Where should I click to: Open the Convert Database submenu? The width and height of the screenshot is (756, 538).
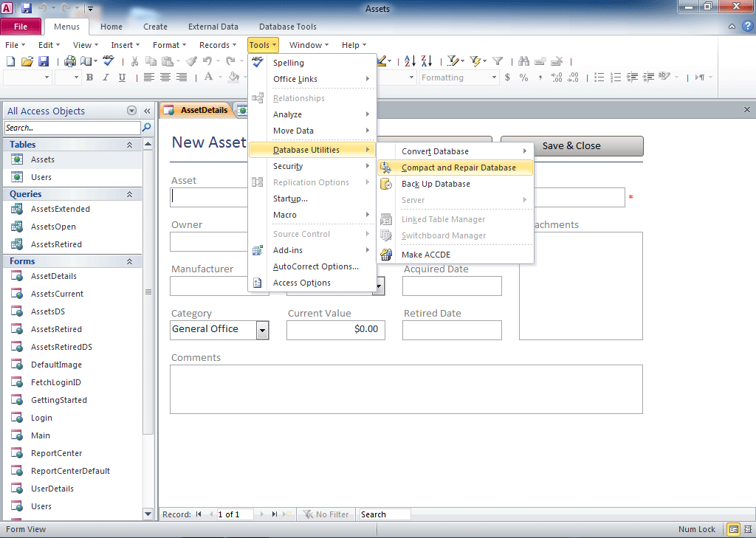[x=455, y=151]
